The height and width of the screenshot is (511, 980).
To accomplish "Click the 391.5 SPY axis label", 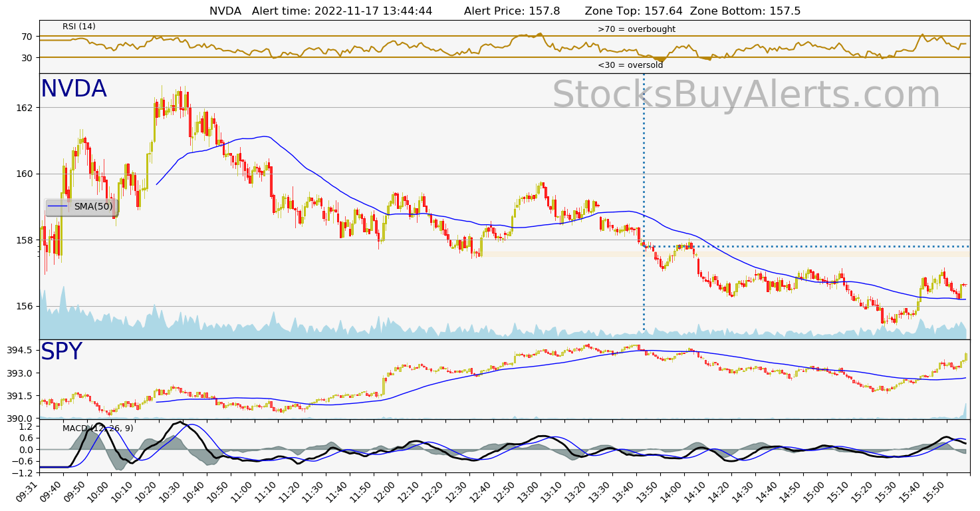I will [x=20, y=396].
